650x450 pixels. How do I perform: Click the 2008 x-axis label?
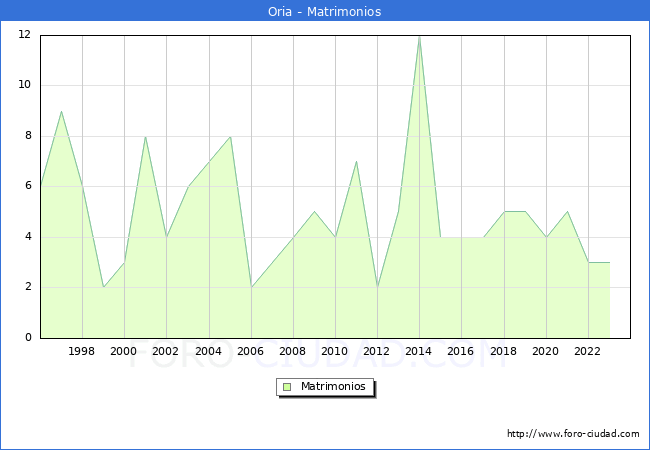pos(293,351)
